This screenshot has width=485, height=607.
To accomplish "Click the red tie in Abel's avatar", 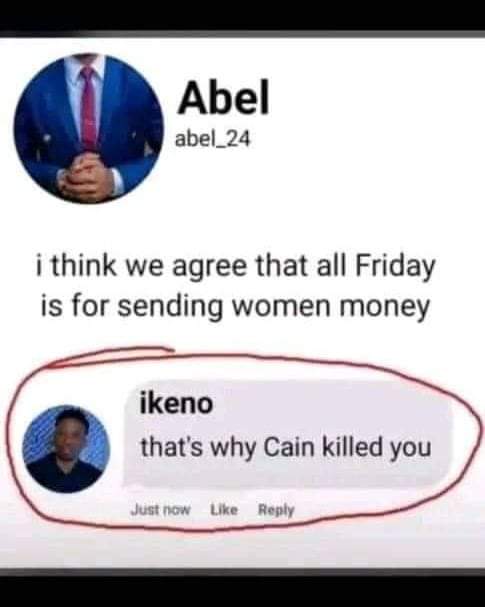I will pos(89,107).
